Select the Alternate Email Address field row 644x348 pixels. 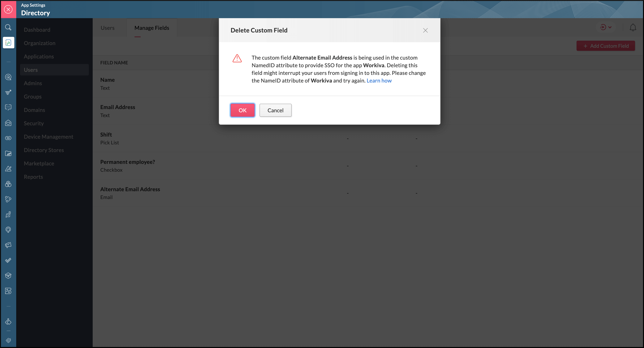pos(368,193)
